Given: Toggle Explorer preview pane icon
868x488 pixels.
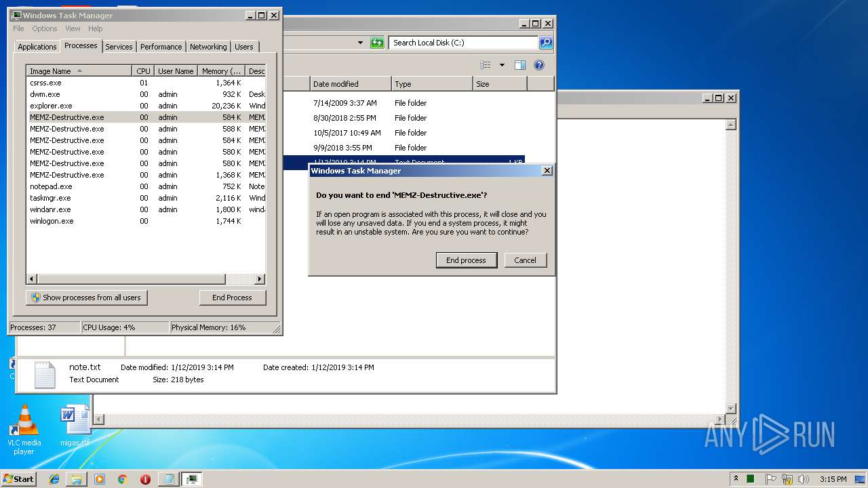Looking at the screenshot, I should coord(520,65).
